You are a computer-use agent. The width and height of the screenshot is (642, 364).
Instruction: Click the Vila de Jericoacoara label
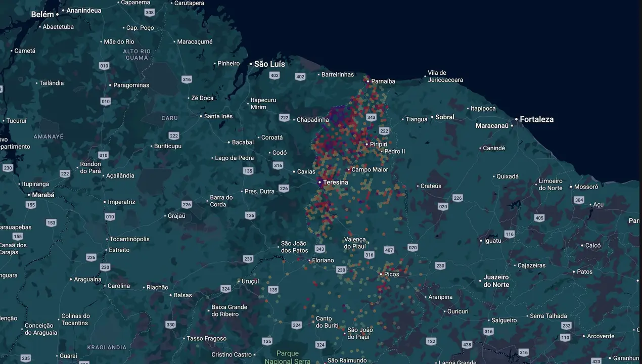coord(445,76)
